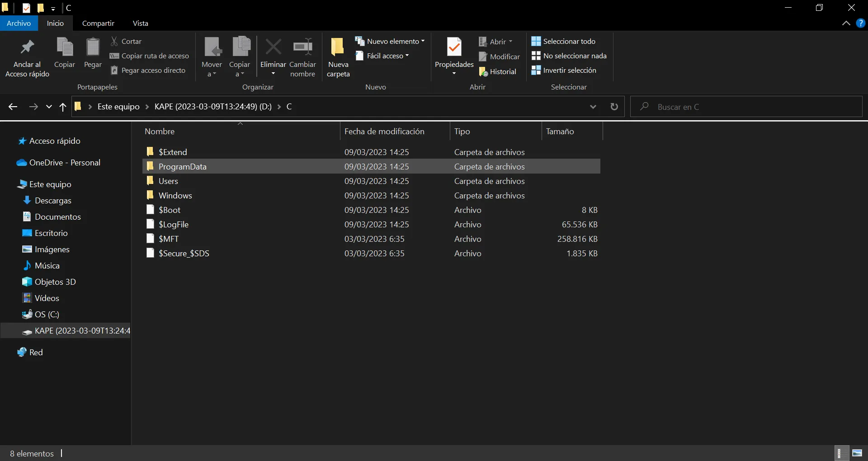The image size is (868, 461).
Task: Select the Users folder
Action: (x=371, y=181)
